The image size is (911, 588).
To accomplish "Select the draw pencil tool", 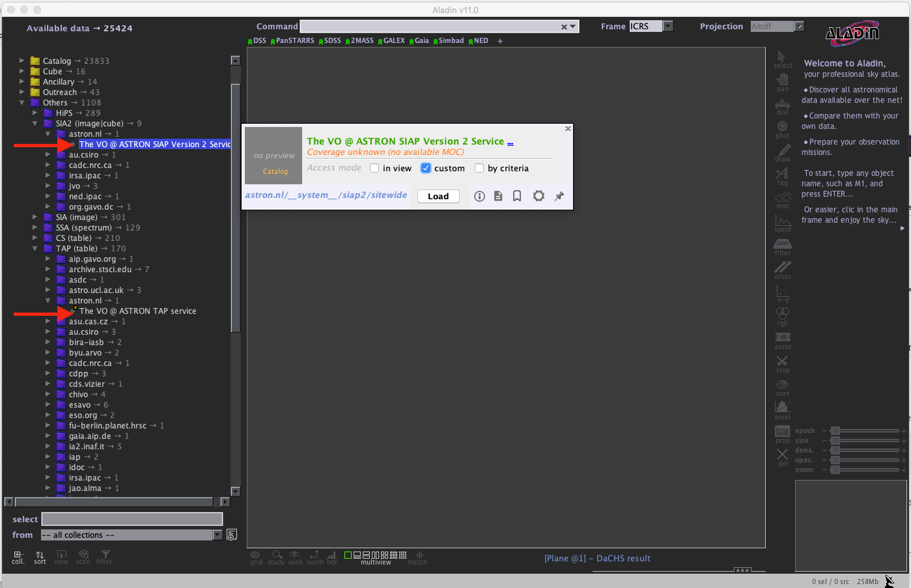I will coord(783,154).
